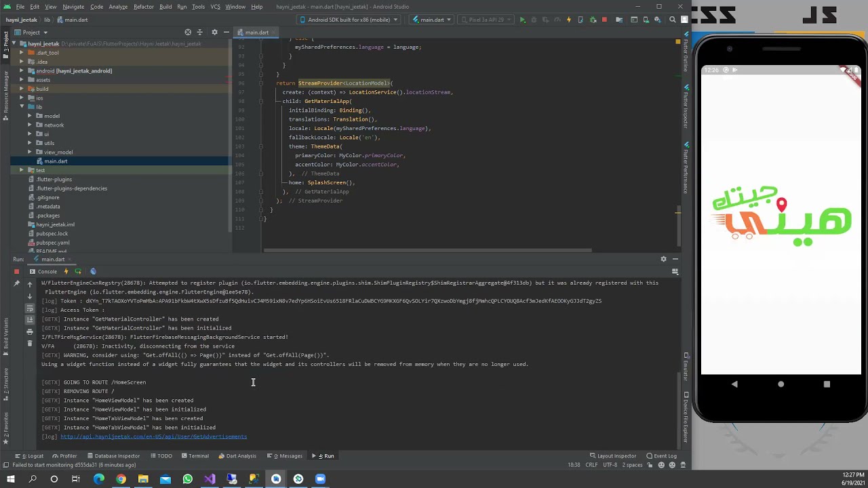Click the locate current file target icon

click(188, 32)
